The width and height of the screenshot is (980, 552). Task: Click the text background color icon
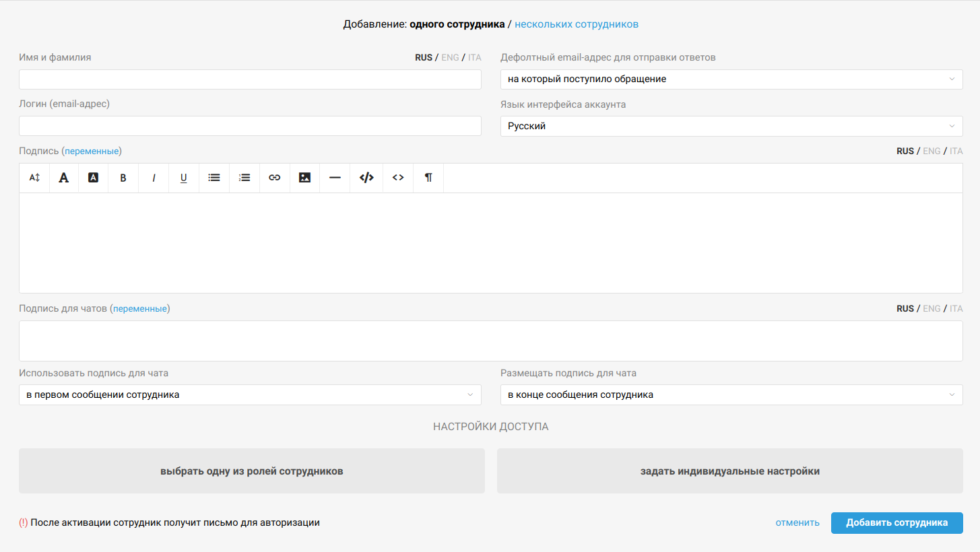94,178
